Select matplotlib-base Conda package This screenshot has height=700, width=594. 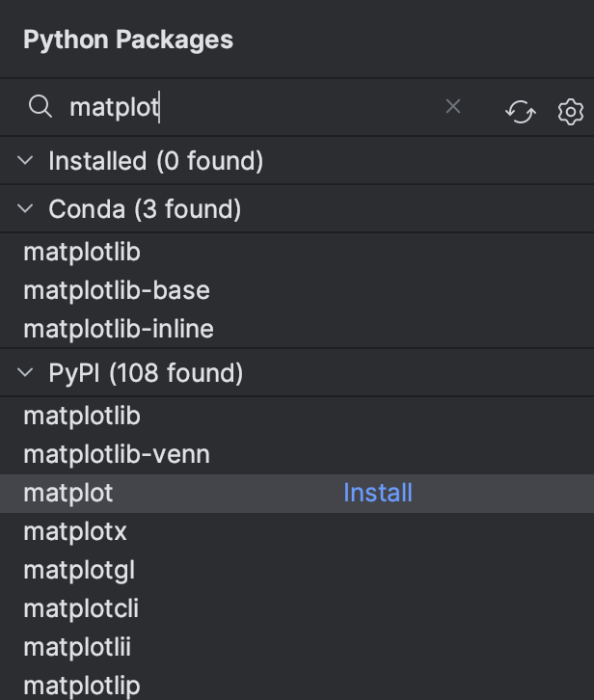click(116, 290)
